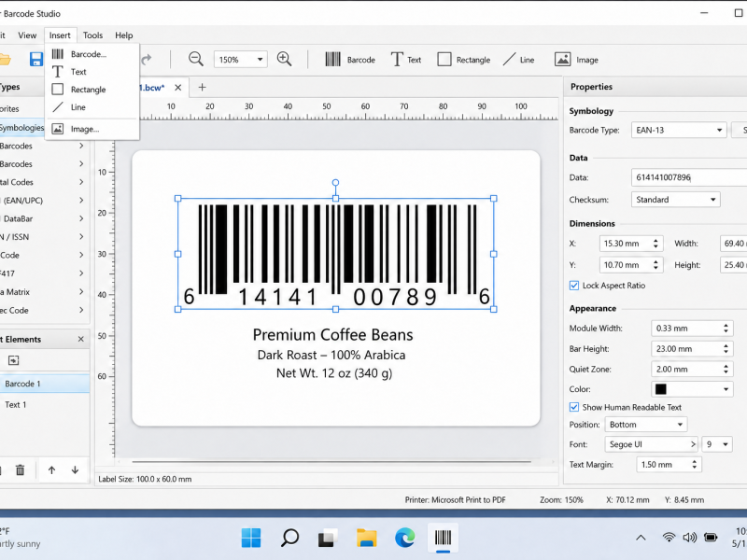This screenshot has height=560, width=747.
Task: Open the Tools menu
Action: click(92, 35)
